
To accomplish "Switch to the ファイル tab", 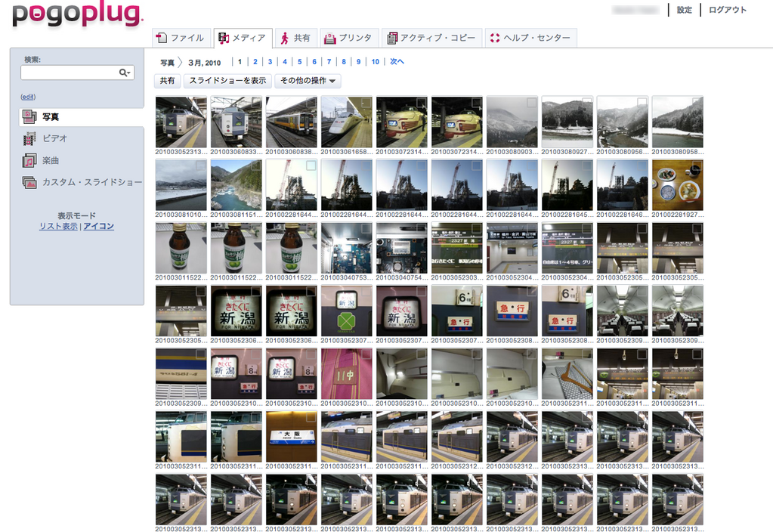I will [x=181, y=38].
